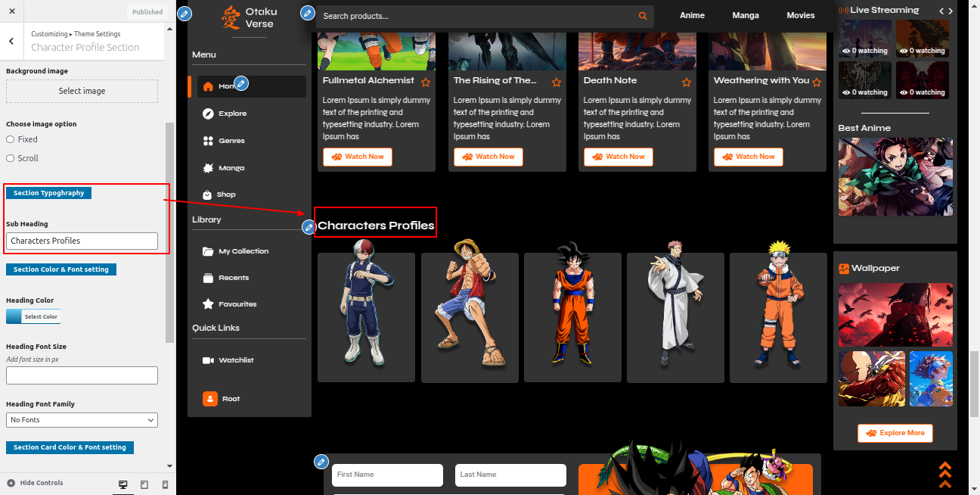Screen dimensions: 980x495
Task: Hide Controls in the customizer footer
Action: point(35,483)
